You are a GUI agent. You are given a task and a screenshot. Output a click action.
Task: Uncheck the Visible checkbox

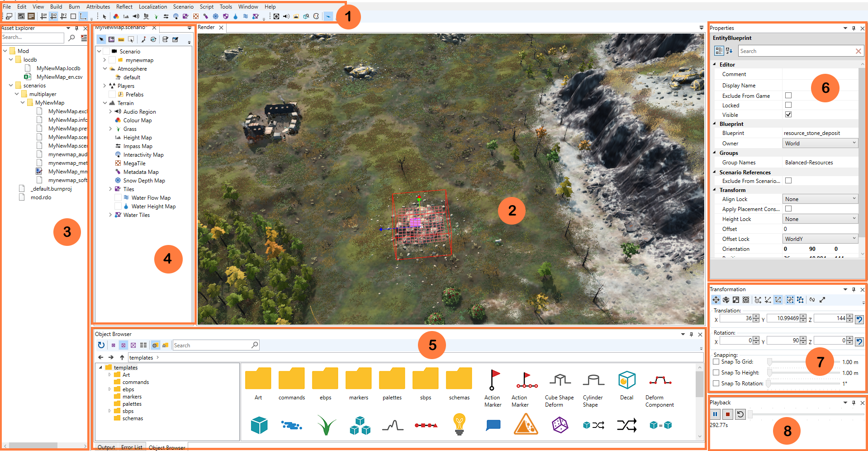coord(788,115)
